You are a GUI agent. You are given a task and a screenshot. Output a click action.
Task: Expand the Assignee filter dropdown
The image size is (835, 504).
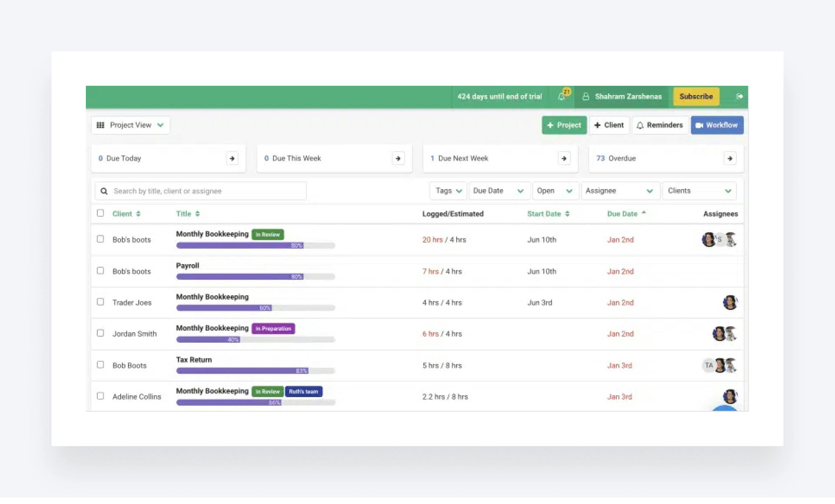[x=620, y=191]
